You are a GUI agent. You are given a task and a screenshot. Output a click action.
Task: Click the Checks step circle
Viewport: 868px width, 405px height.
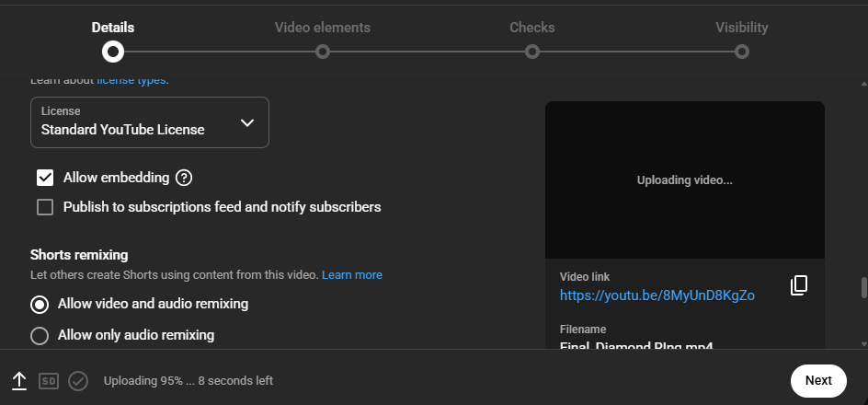[x=532, y=52]
